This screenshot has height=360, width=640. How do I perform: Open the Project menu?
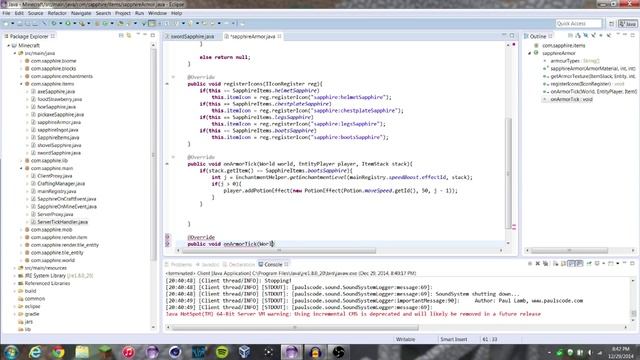pyautogui.click(x=122, y=13)
